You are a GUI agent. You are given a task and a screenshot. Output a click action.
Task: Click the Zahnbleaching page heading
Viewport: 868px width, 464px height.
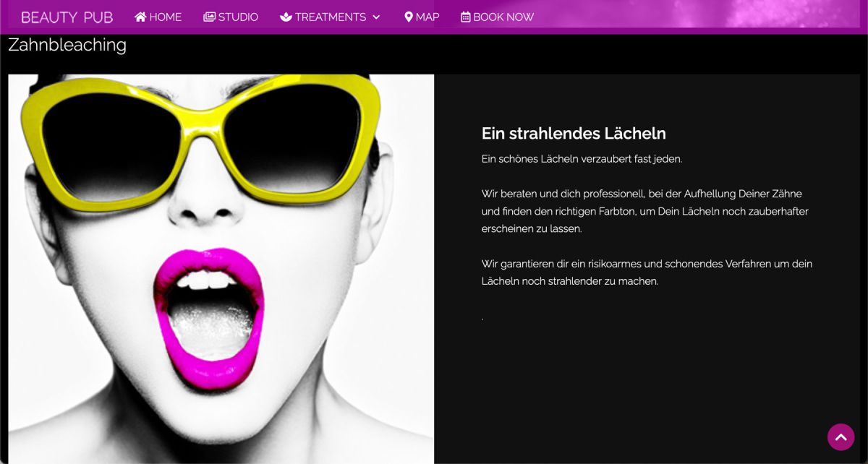(67, 45)
